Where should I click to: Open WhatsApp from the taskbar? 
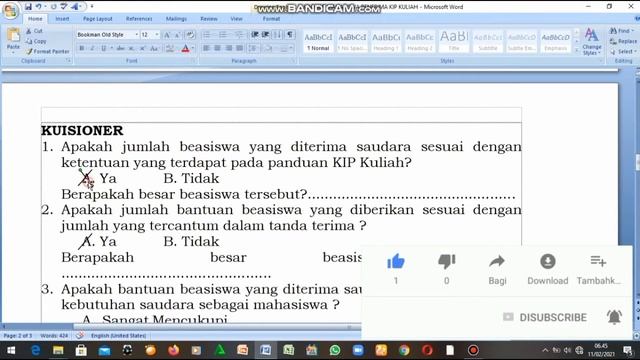(x=335, y=350)
